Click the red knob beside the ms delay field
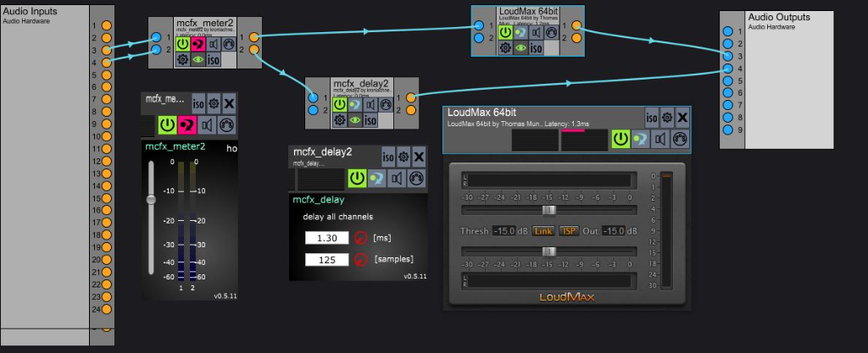 pyautogui.click(x=363, y=239)
